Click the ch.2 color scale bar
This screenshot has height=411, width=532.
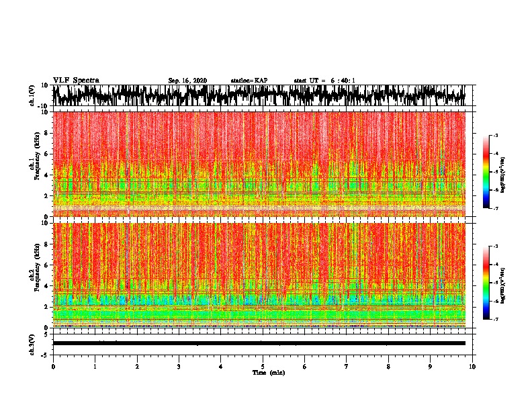(486, 283)
